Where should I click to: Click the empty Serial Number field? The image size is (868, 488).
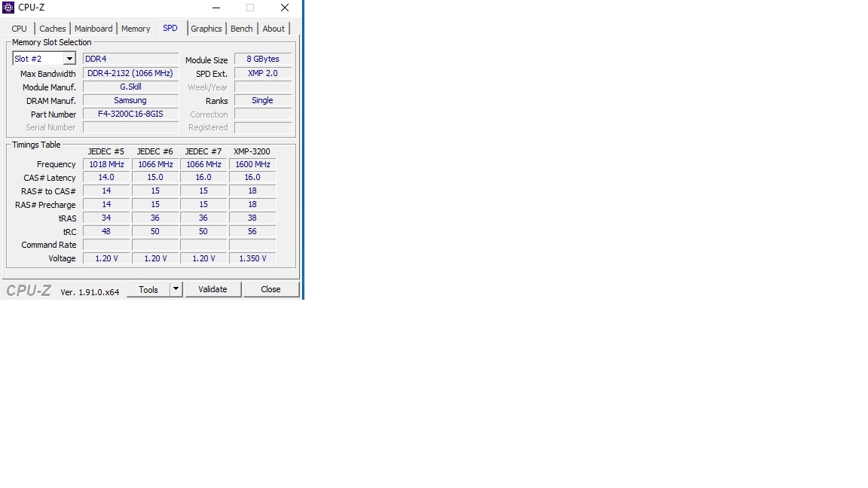coord(130,127)
